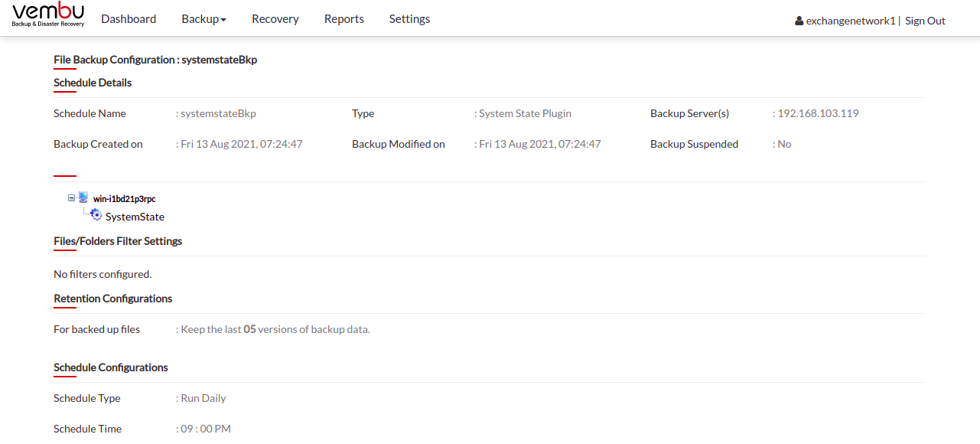Open the Backup dropdown caret
The width and height of the screenshot is (980, 444).
(x=223, y=20)
